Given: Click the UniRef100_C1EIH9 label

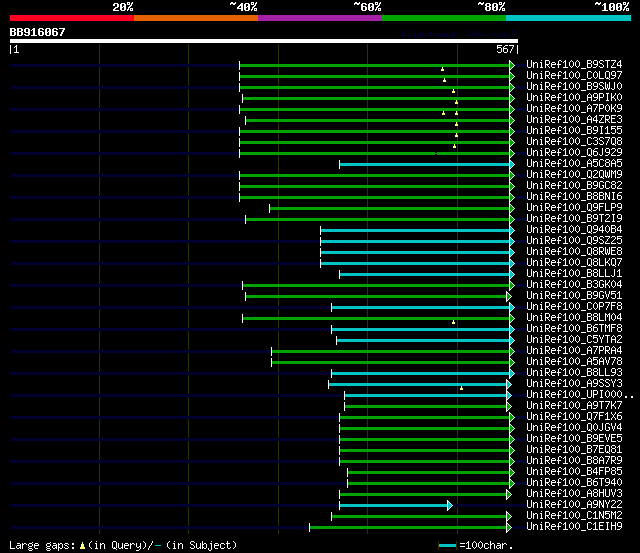Looking at the screenshot, I should pyautogui.click(x=574, y=527).
